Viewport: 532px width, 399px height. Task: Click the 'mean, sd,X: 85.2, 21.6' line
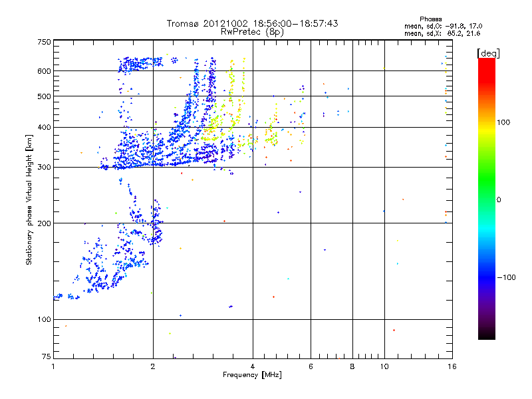pos(442,34)
